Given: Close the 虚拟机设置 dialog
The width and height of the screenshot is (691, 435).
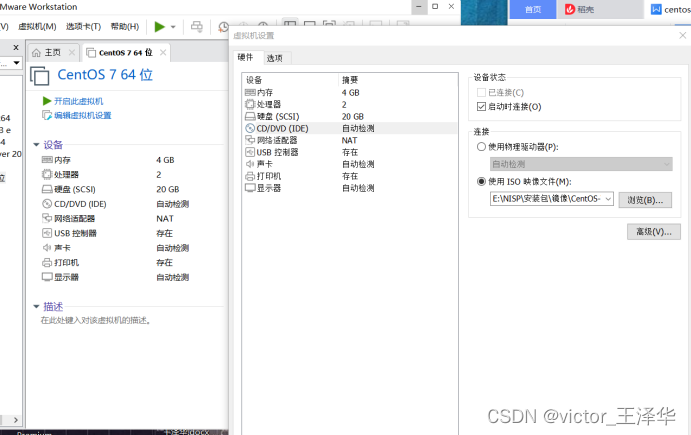Looking at the screenshot, I should [x=683, y=35].
